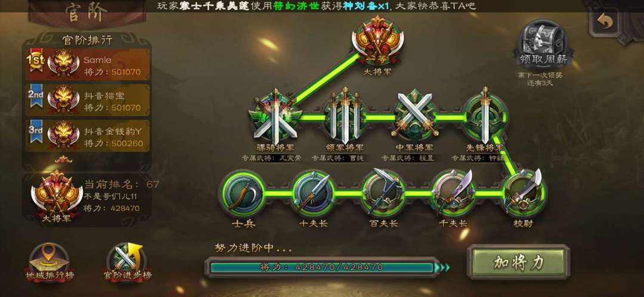The height and width of the screenshot is (297, 644).
Task: Click the 百夫长 axe rank icon
Action: coord(383,193)
